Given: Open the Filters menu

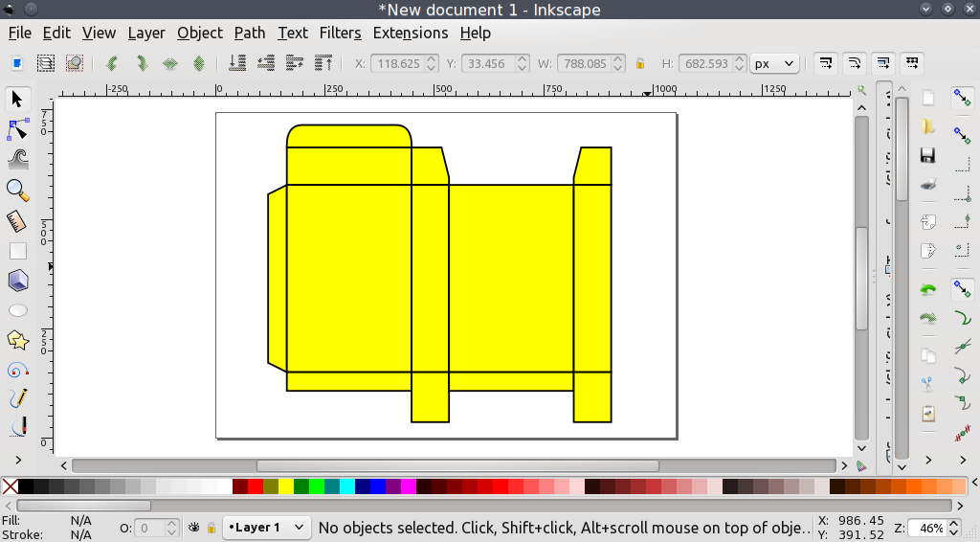Looking at the screenshot, I should pyautogui.click(x=340, y=33).
